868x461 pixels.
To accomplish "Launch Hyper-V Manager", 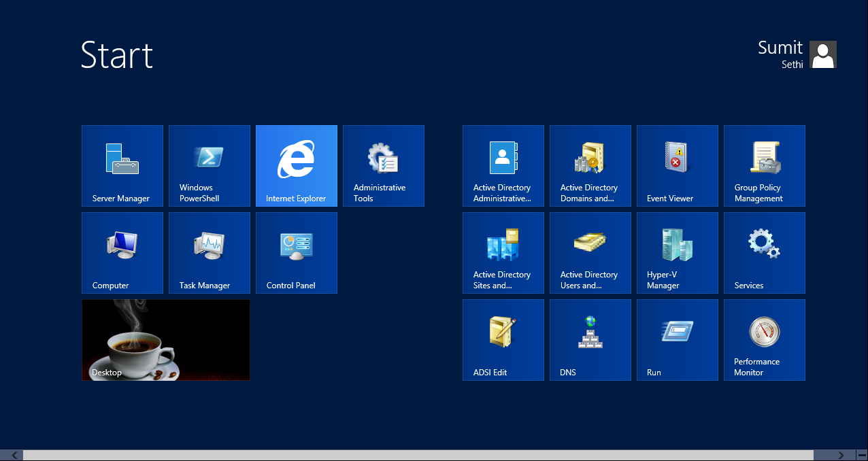I will (677, 252).
